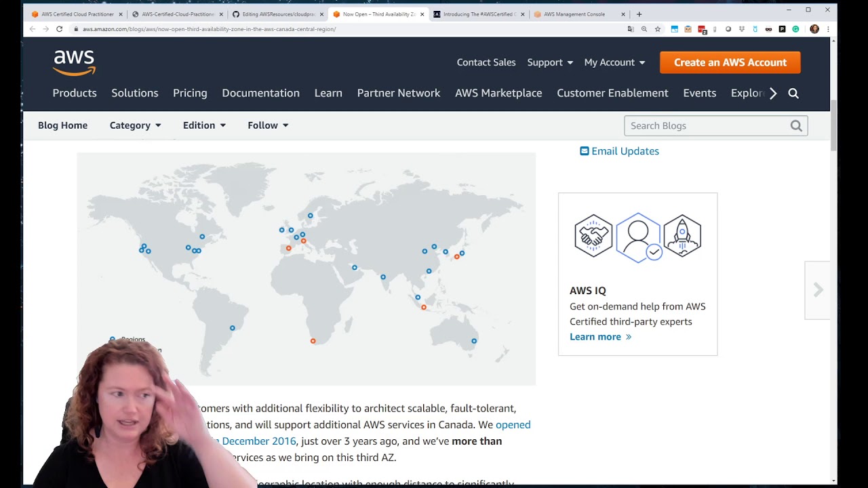This screenshot has height=488, width=868.
Task: Open the Partner Network menu item
Action: 399,93
